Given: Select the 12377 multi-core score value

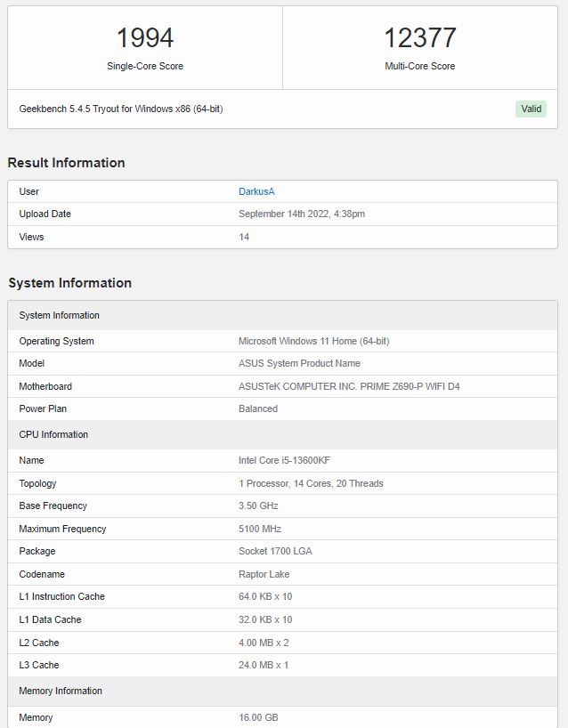Looking at the screenshot, I should click(x=420, y=37).
